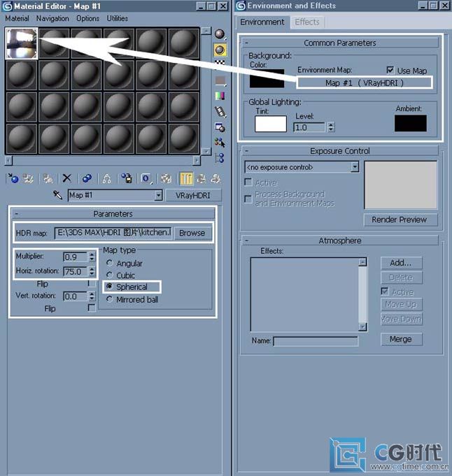
Task: Click the Put to Library icon
Action: pyautogui.click(x=127, y=178)
